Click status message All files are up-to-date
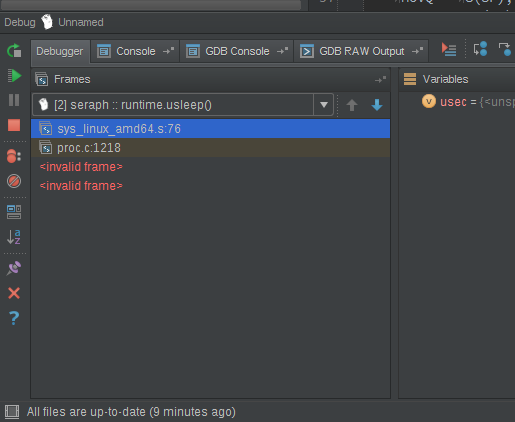This screenshot has height=422, width=515. coord(131,412)
